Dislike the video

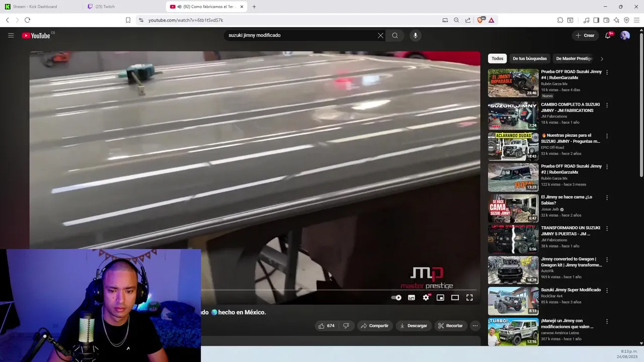346,326
